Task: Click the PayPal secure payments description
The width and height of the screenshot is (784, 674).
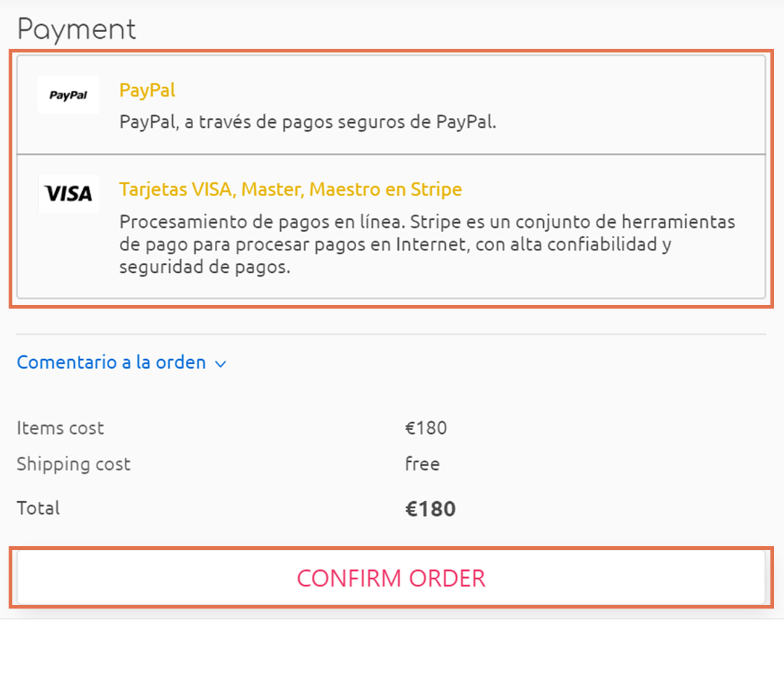Action: (307, 122)
